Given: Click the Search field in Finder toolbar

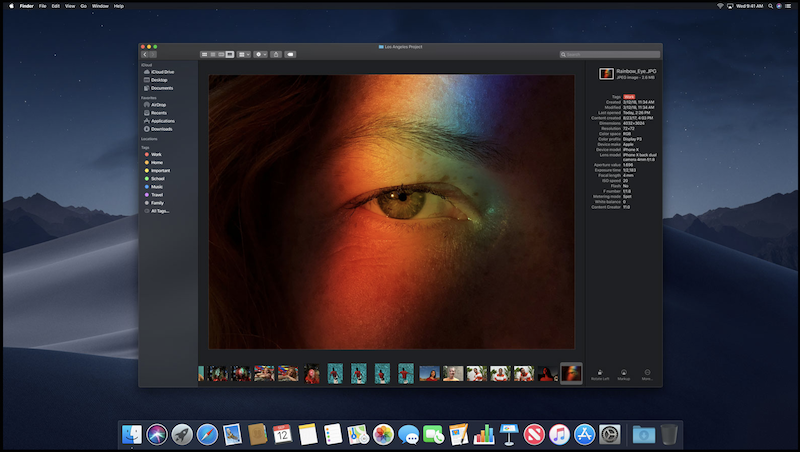Looking at the screenshot, I should point(610,54).
